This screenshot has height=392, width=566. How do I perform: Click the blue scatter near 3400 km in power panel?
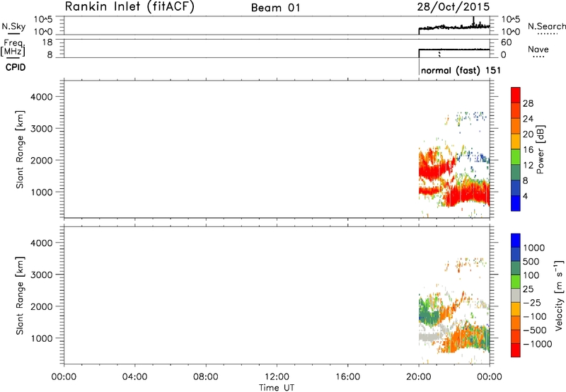pyautogui.click(x=471, y=117)
